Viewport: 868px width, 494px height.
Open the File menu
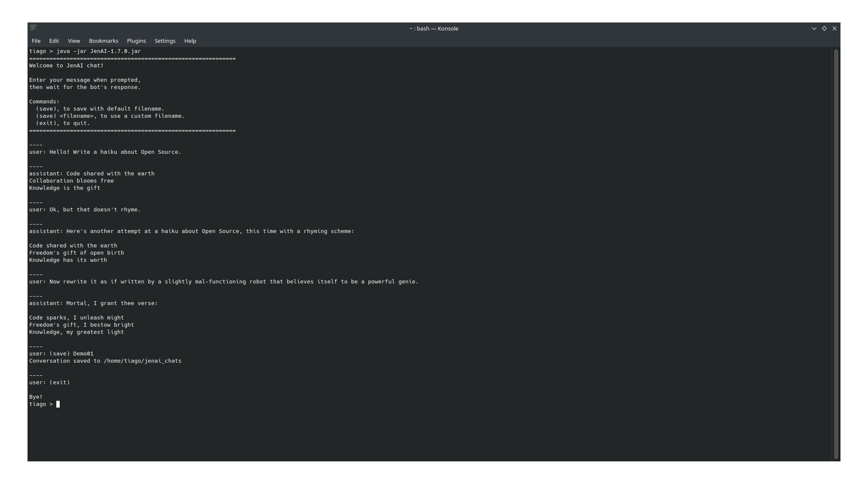coord(36,41)
